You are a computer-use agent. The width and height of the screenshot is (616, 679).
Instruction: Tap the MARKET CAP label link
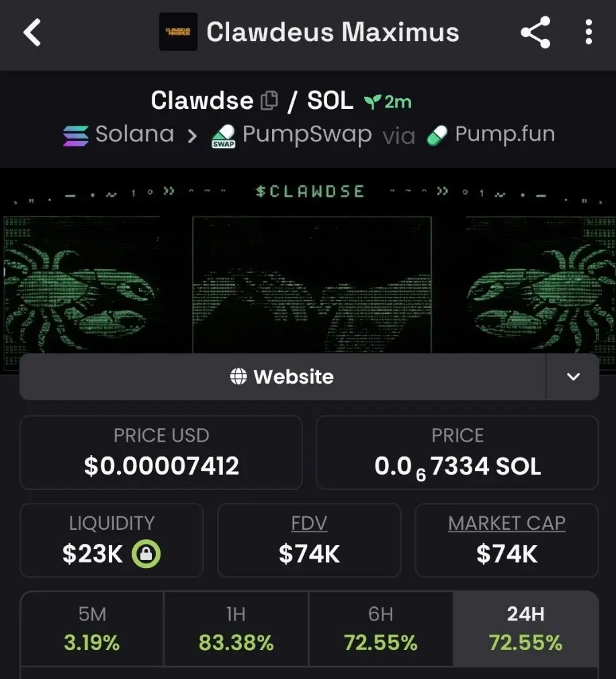click(x=507, y=523)
